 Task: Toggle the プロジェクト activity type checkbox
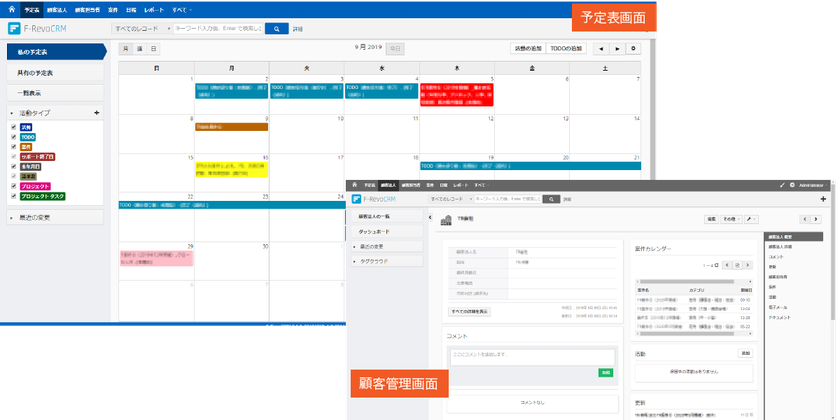point(13,186)
